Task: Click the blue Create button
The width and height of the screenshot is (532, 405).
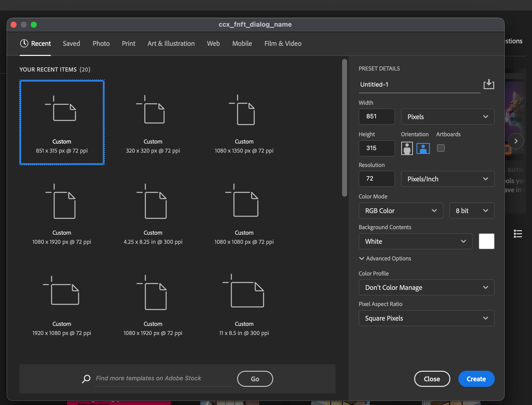Action: click(x=476, y=379)
